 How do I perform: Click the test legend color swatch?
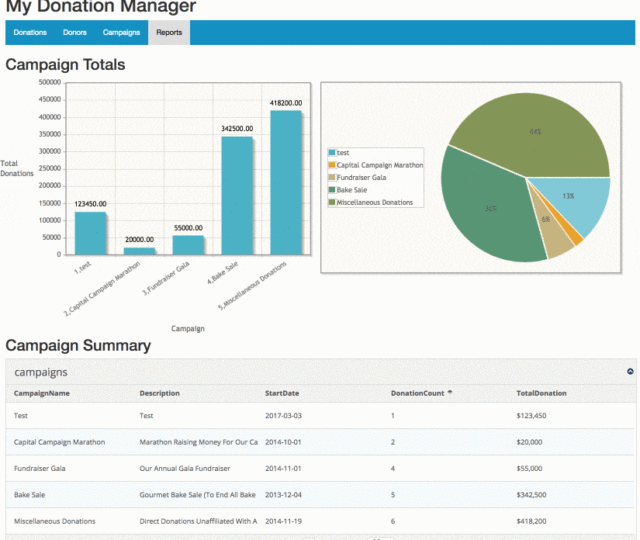332,152
